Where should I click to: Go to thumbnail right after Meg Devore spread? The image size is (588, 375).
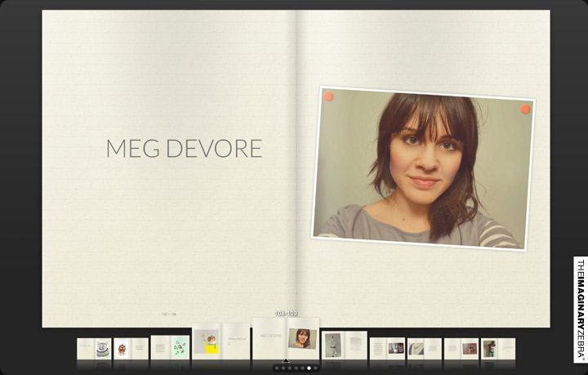click(x=344, y=345)
